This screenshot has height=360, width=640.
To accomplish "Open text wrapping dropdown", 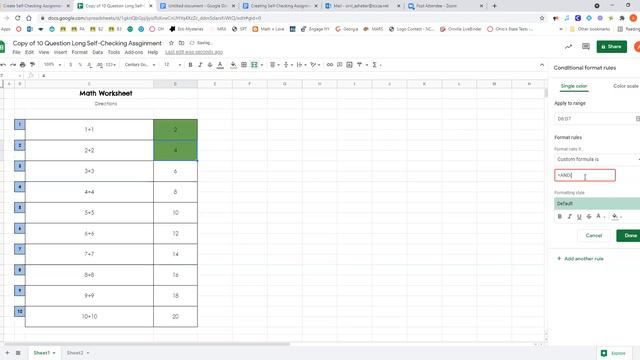I will (301, 65).
